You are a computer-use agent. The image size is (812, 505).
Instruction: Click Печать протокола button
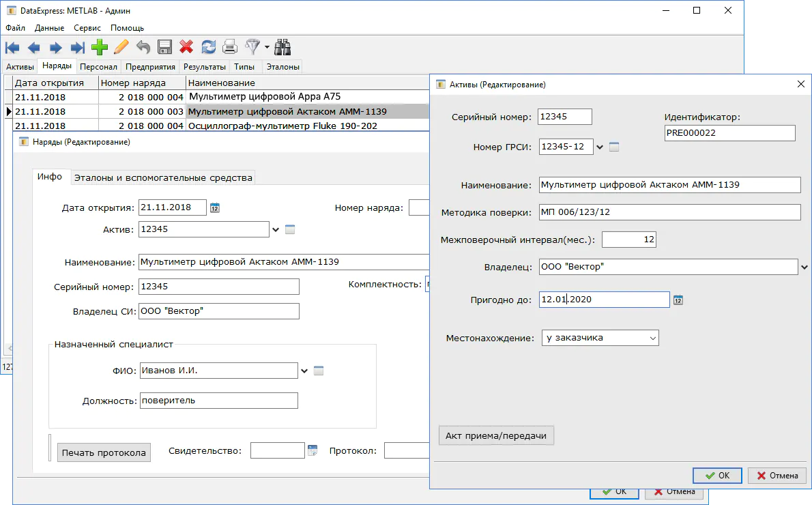104,452
